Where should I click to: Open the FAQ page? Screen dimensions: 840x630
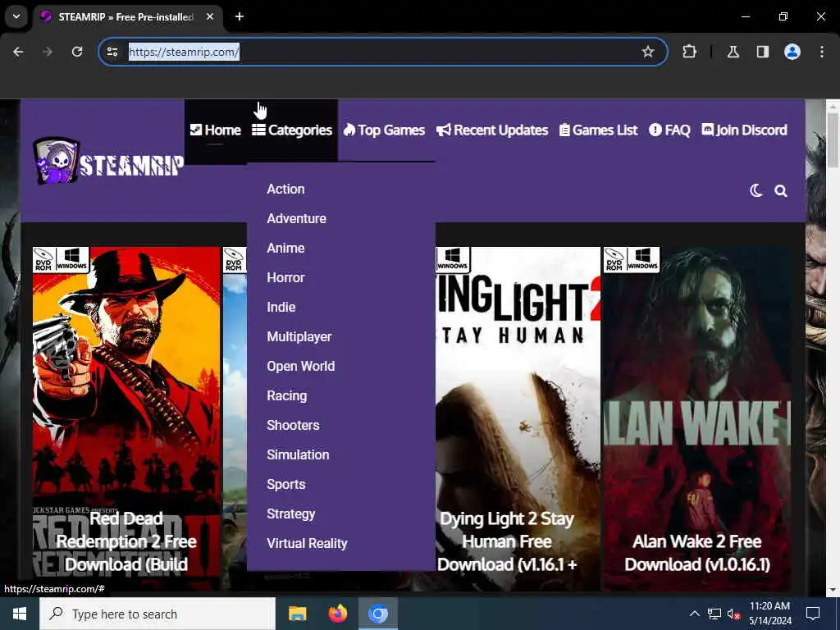click(669, 130)
